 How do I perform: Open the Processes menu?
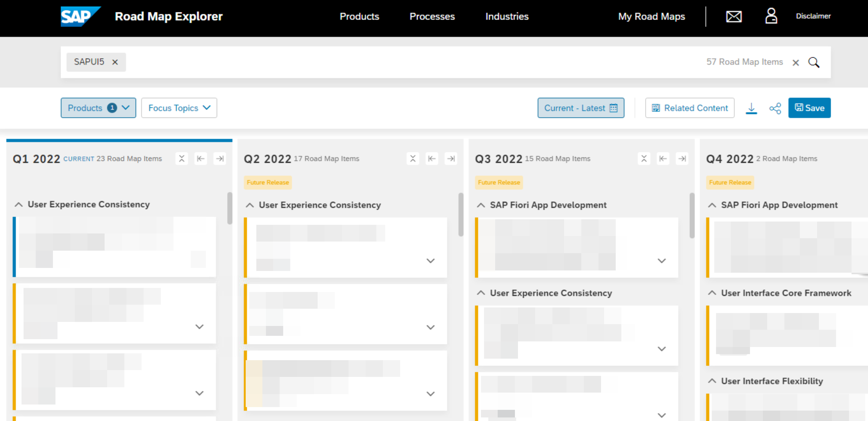[x=432, y=16]
